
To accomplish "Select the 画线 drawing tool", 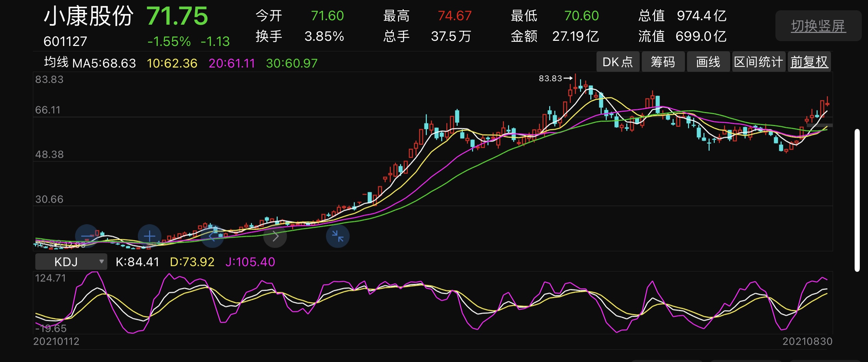I will (708, 62).
